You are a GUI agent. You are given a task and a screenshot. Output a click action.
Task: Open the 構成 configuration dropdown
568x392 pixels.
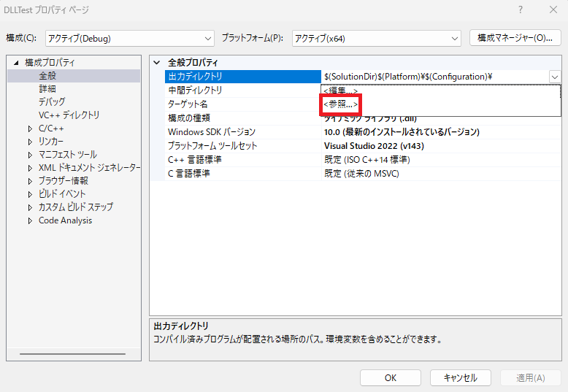click(x=129, y=38)
